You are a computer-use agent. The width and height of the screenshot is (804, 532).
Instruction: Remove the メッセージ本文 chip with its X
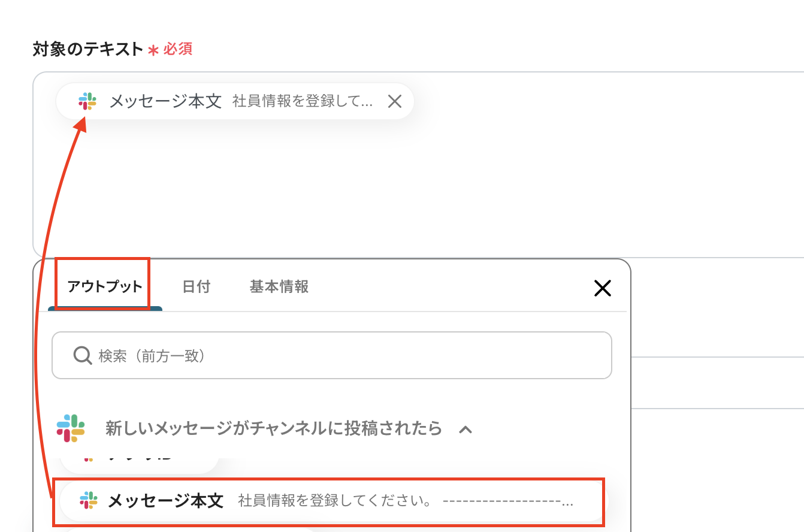(x=394, y=102)
